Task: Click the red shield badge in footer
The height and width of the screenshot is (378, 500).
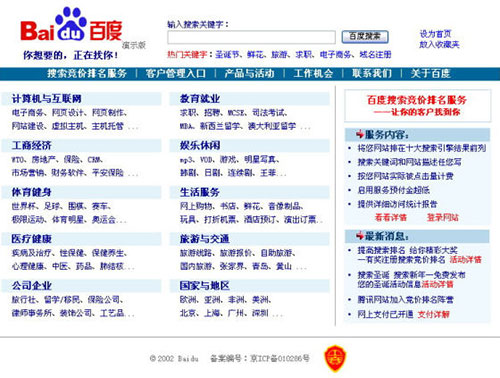Action: tap(335, 359)
